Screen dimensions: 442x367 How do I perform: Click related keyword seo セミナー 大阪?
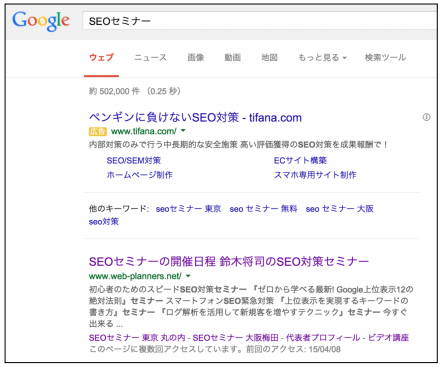pos(340,209)
